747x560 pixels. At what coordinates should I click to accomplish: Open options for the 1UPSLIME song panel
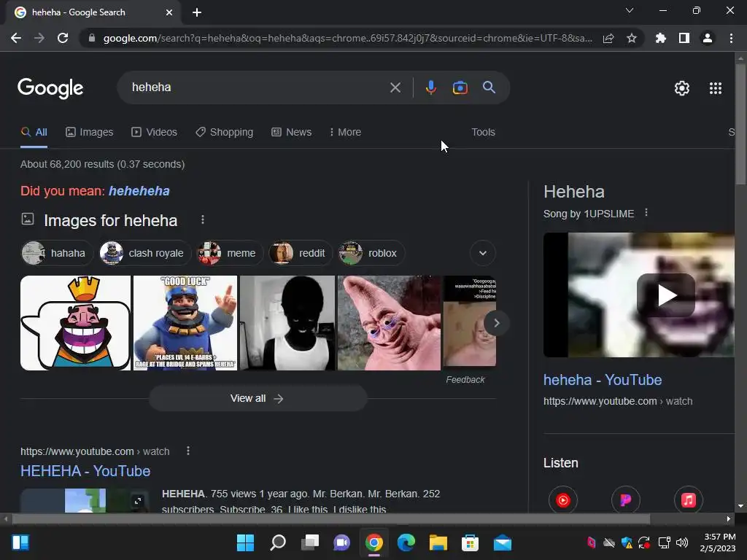646,212
